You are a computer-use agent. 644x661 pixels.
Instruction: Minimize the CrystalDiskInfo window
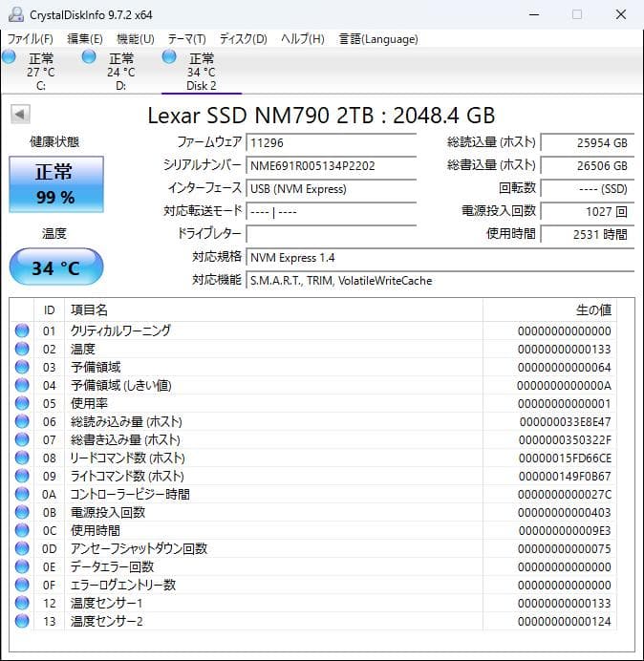point(534,14)
